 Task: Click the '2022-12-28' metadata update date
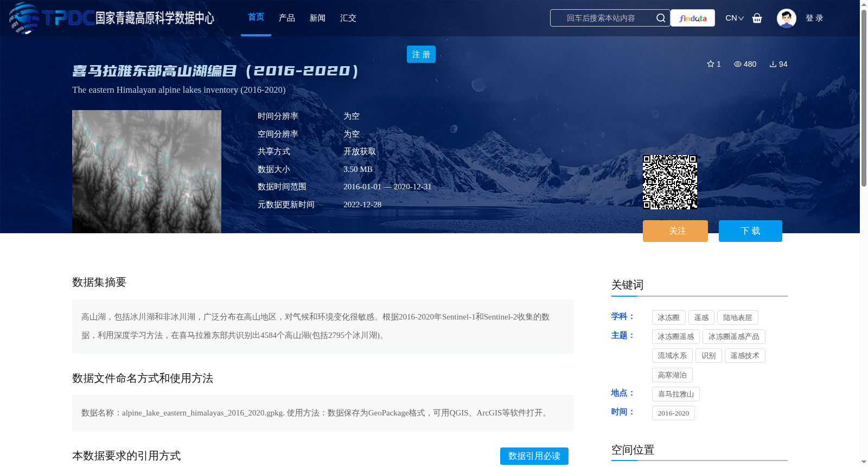click(x=362, y=204)
